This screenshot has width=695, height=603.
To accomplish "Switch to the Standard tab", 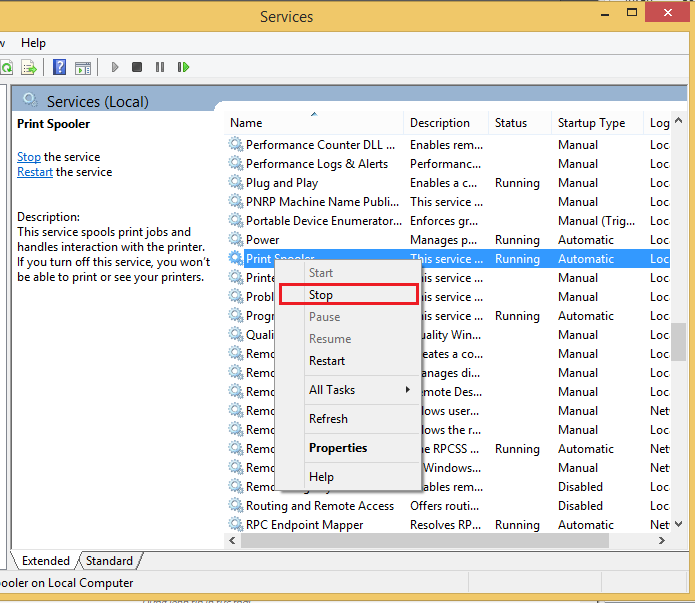I will [x=109, y=561].
